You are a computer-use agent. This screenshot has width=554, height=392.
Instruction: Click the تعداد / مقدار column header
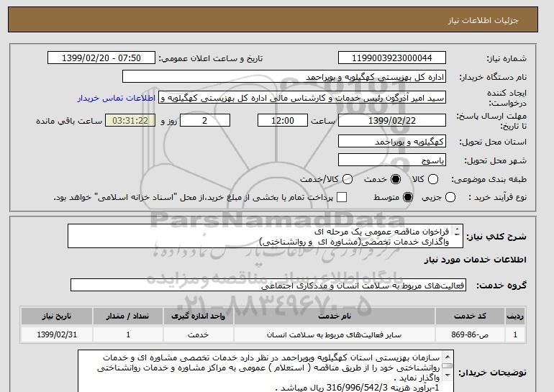pos(128,316)
